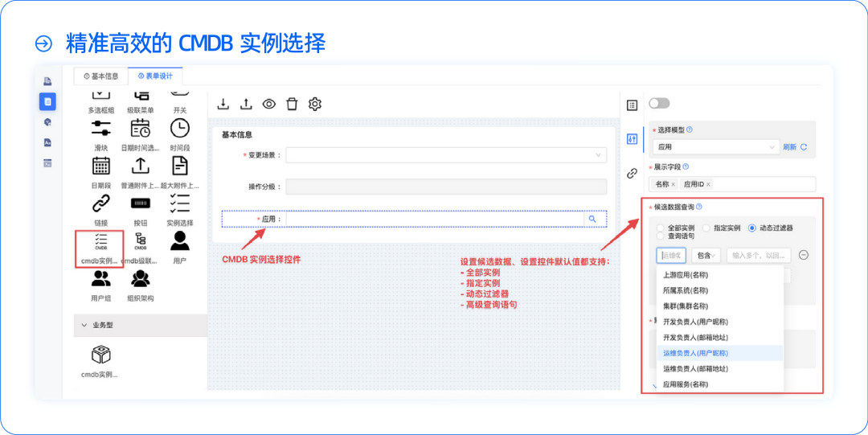Click the help icon next to 选择模型

690,129
